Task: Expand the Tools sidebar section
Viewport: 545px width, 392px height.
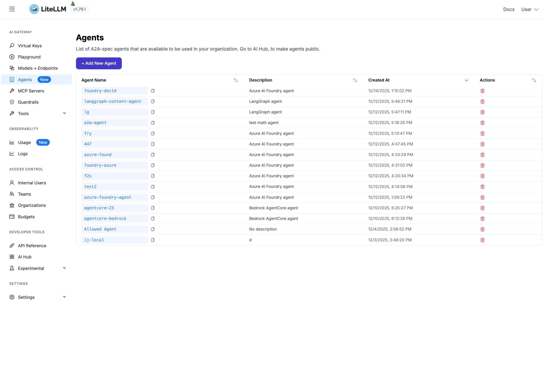Action: (x=64, y=113)
